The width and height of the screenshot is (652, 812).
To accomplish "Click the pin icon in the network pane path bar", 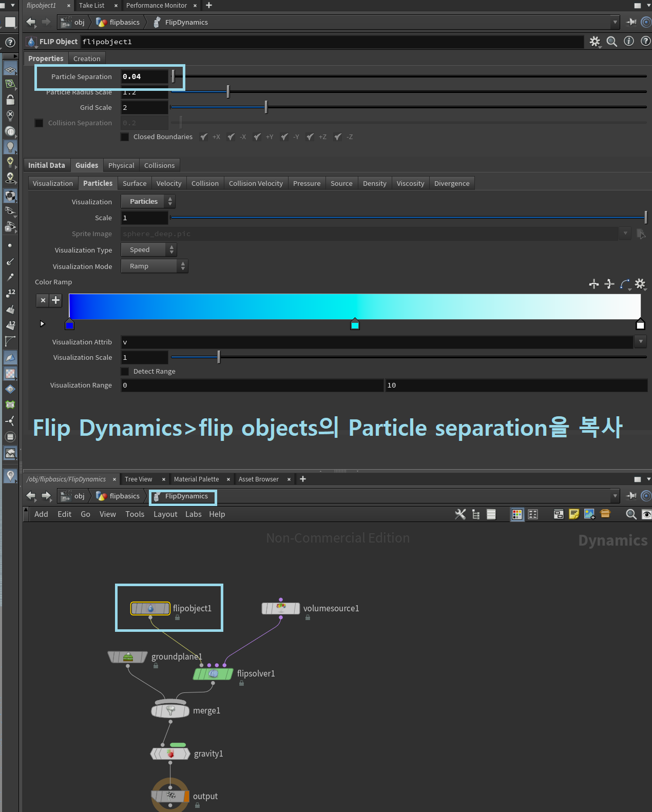I will pyautogui.click(x=631, y=496).
